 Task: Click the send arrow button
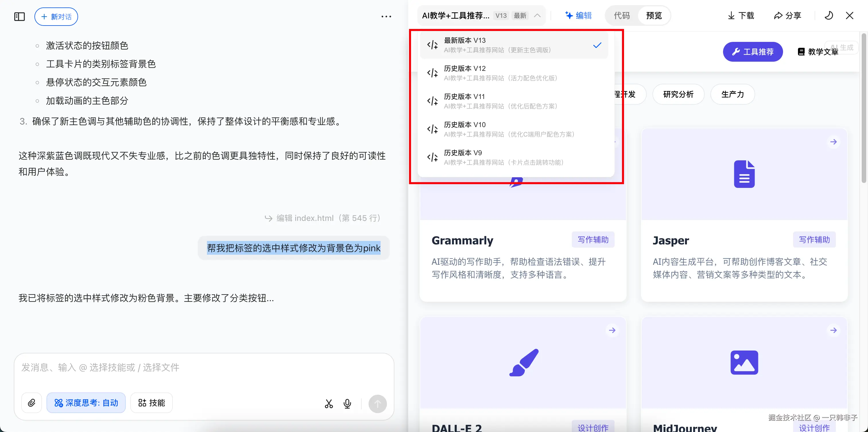point(377,403)
